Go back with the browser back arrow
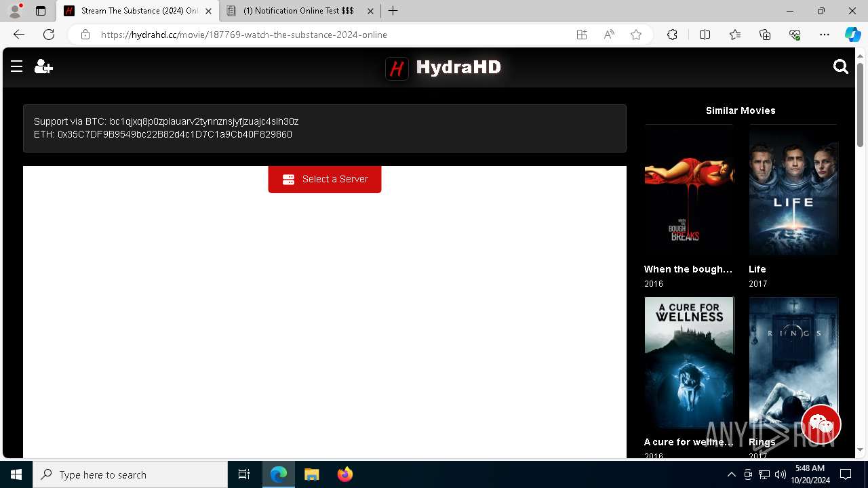The width and height of the screenshot is (868, 488). tap(19, 35)
